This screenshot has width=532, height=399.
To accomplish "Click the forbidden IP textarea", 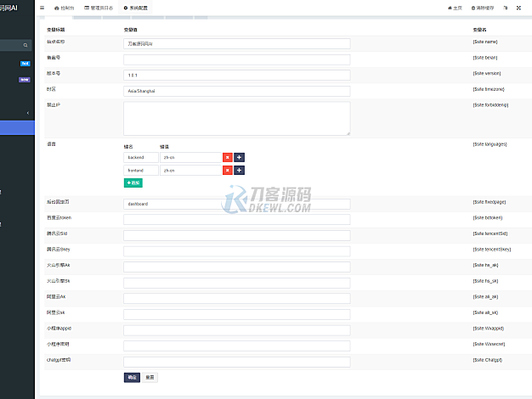I will [237, 119].
